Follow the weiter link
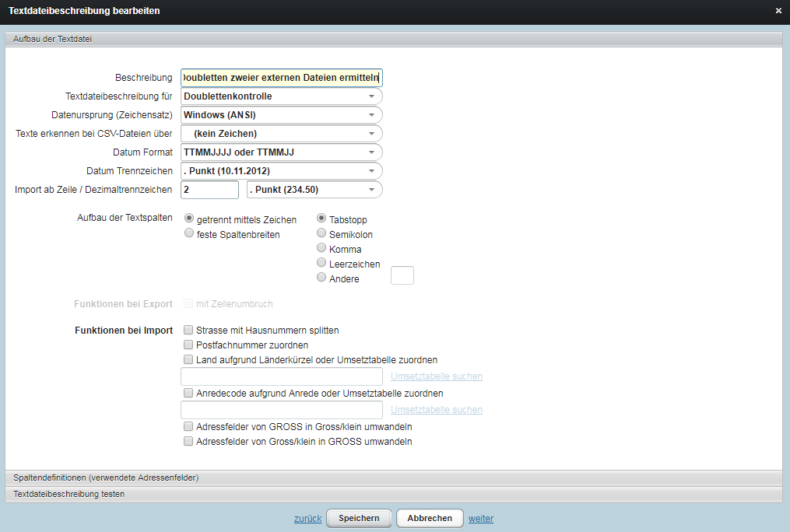 481,519
